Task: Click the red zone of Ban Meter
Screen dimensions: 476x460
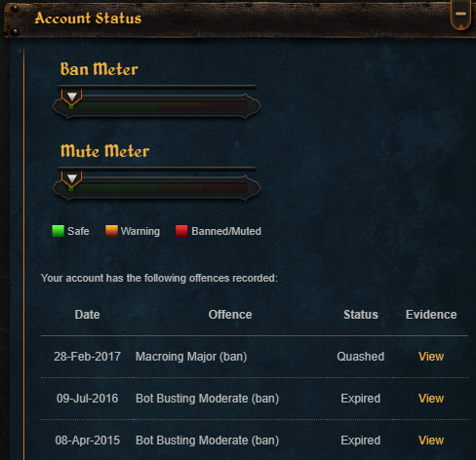Action: click(224, 106)
